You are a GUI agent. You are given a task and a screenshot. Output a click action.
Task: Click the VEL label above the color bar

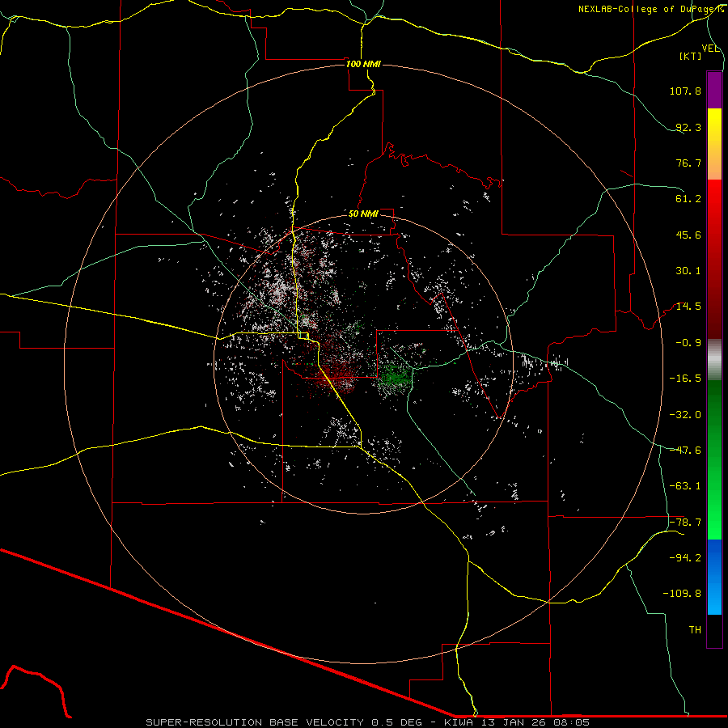[x=710, y=49]
